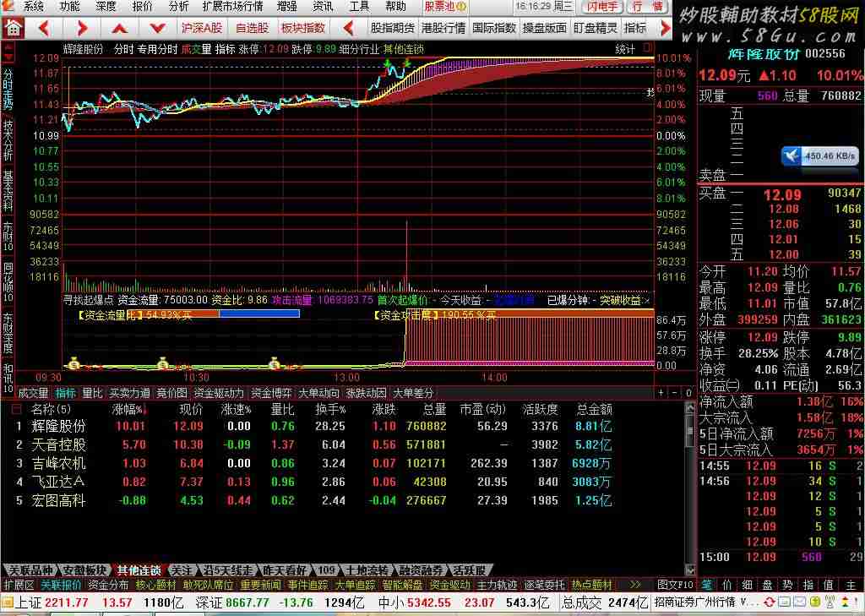Expand more info tabs with >> arrow
865x616 pixels.
[635, 585]
